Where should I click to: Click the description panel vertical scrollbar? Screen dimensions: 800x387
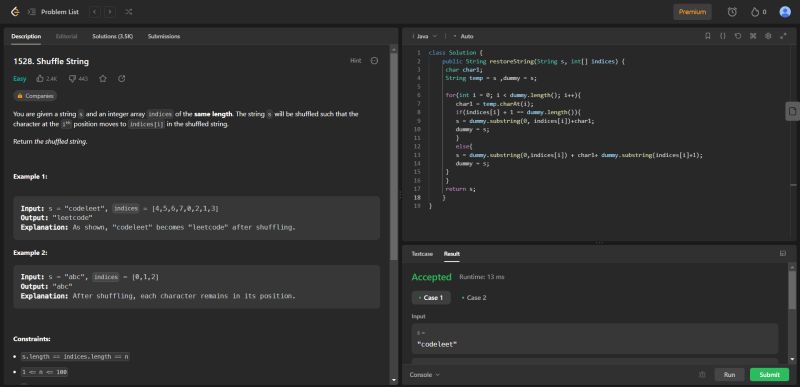(x=393, y=155)
